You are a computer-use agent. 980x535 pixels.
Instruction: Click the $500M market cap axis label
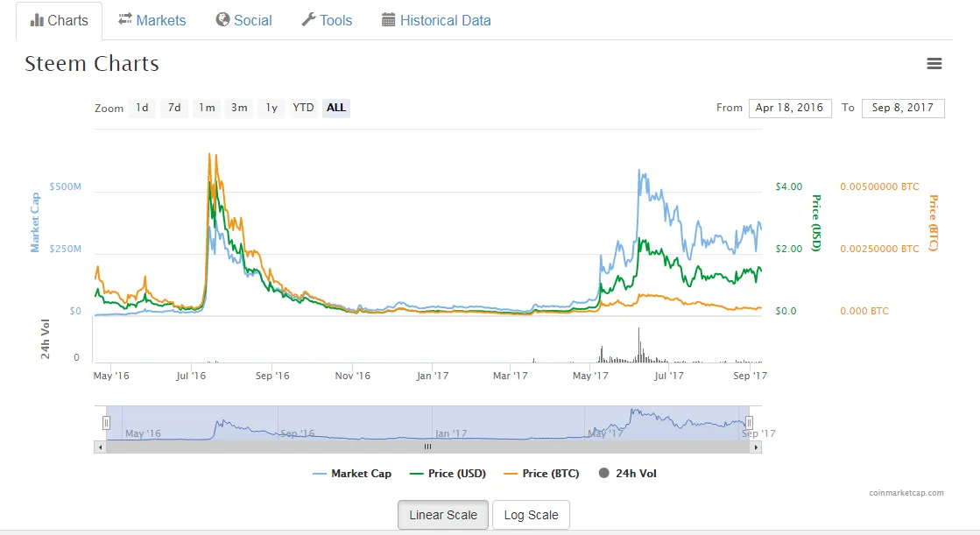pyautogui.click(x=66, y=187)
